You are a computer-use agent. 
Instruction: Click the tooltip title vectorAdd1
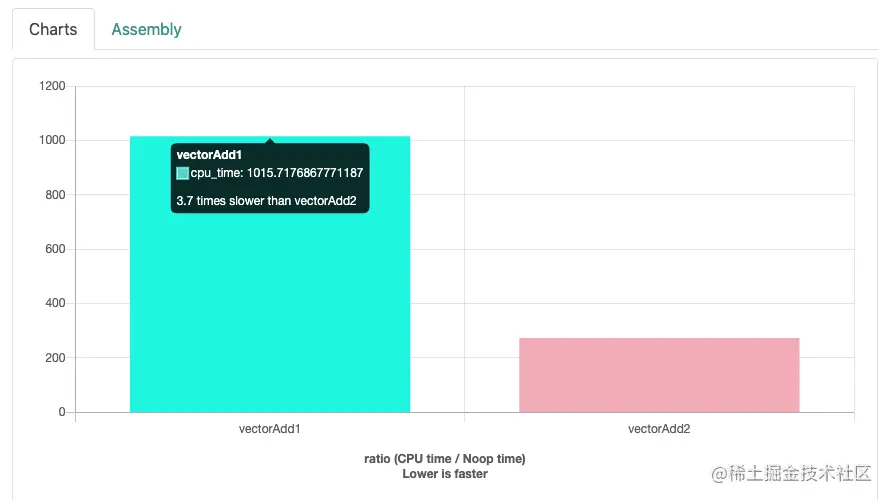(209, 155)
